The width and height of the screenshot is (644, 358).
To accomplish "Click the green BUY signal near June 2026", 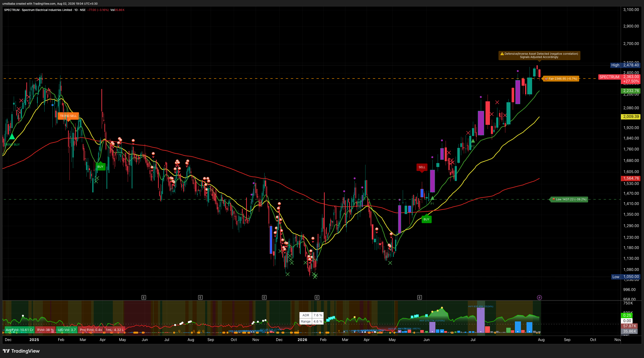I will [x=426, y=219].
